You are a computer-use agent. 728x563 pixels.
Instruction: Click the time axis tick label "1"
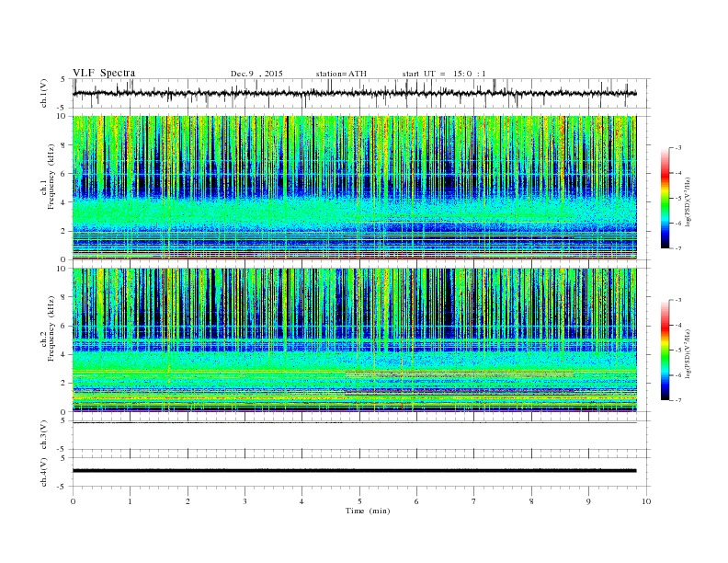point(130,501)
